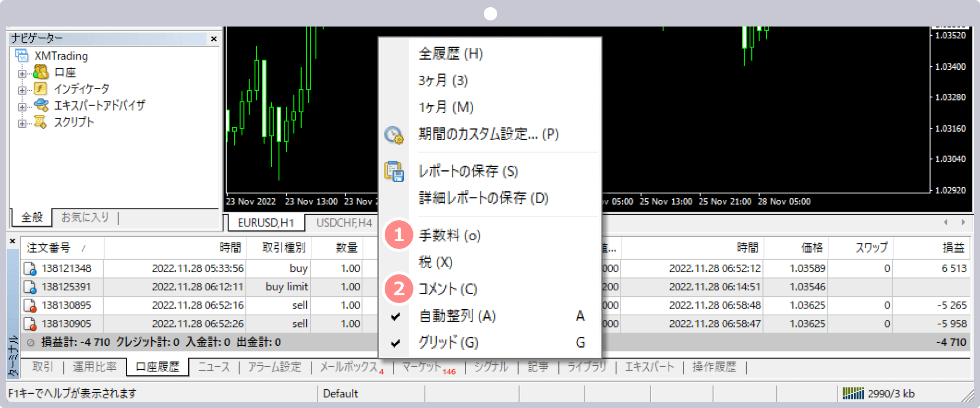Click the order icon for 138125391

click(x=30, y=287)
